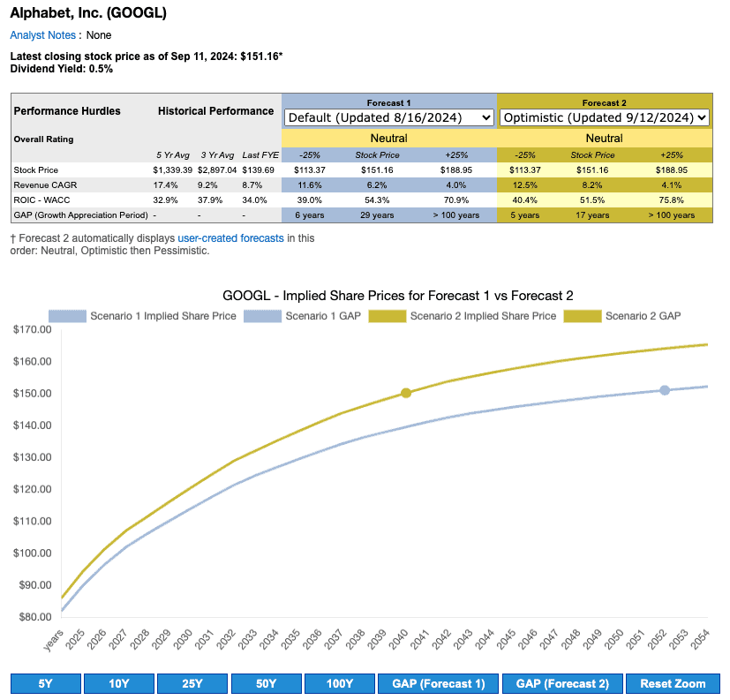Click Forecast 2 Revenue CAGR 8.2% cell
This screenshot has width=730, height=700.
(592, 184)
